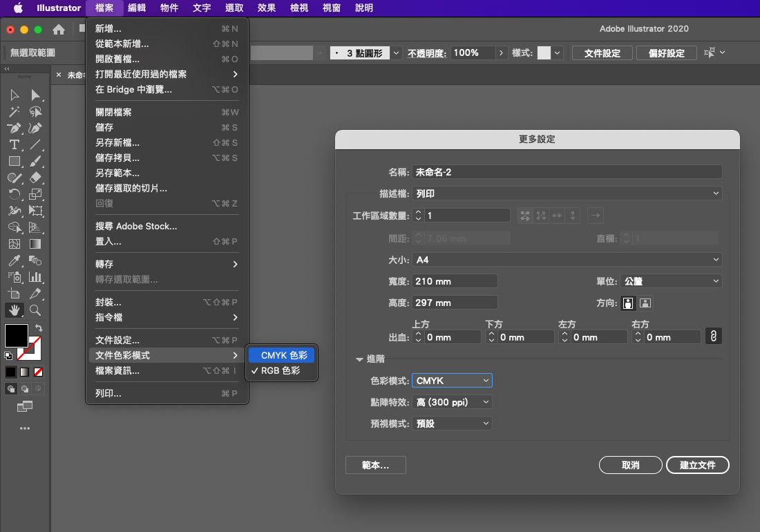Choose the Paintbrush tool
The height and width of the screenshot is (532, 760).
[35, 161]
